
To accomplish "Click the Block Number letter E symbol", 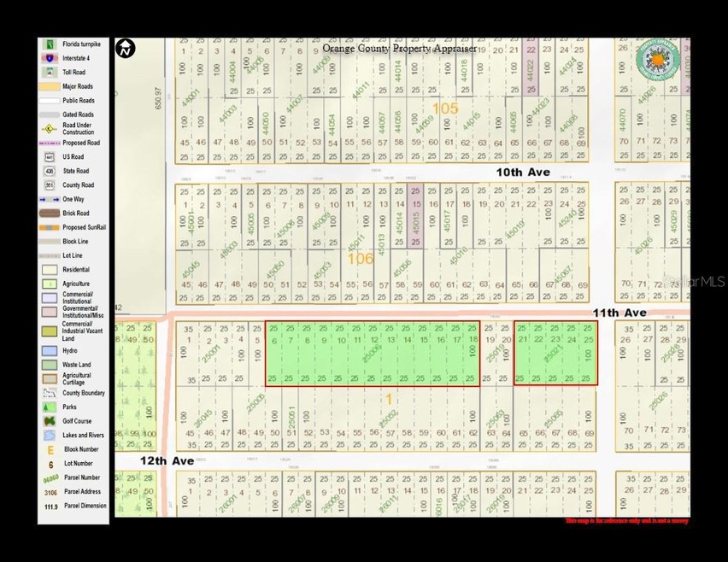I will 50,450.
